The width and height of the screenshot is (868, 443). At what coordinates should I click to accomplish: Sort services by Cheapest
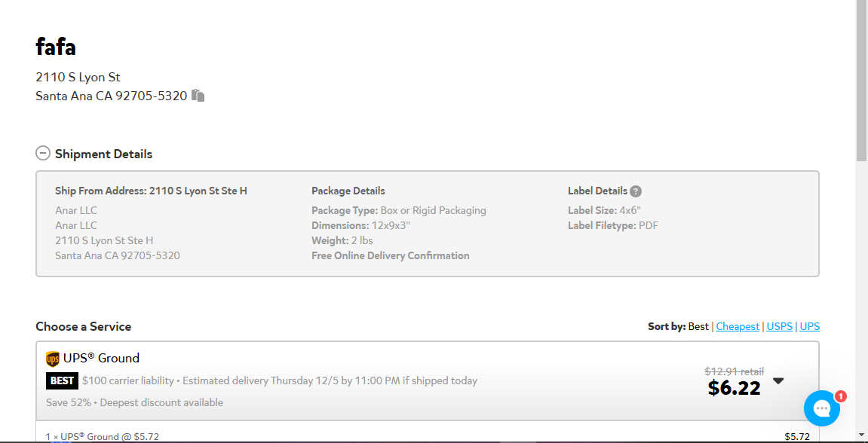[x=738, y=326]
